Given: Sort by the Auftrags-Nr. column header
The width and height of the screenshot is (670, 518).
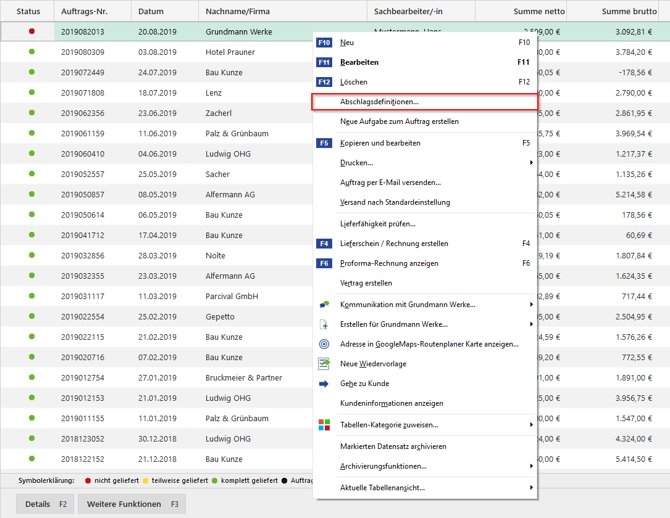Looking at the screenshot, I should (93, 12).
